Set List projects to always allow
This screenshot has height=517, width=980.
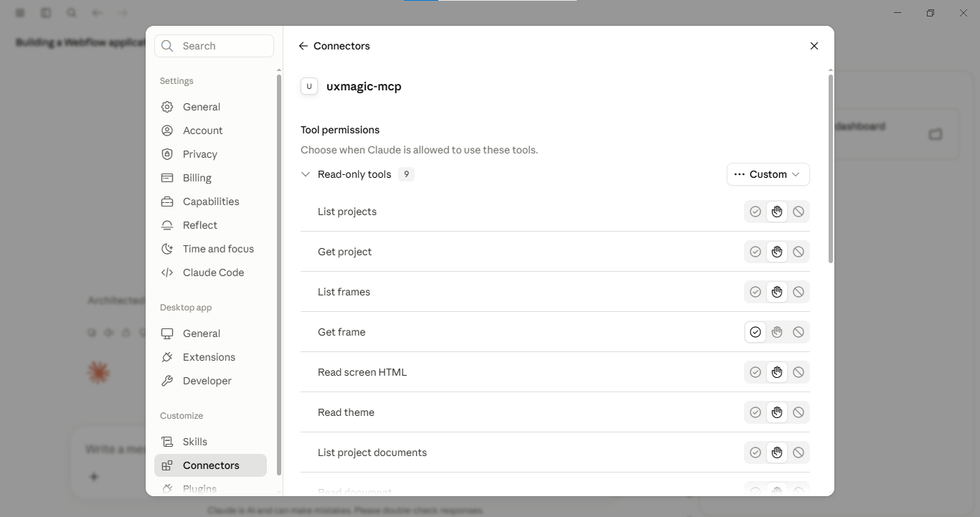(x=755, y=212)
